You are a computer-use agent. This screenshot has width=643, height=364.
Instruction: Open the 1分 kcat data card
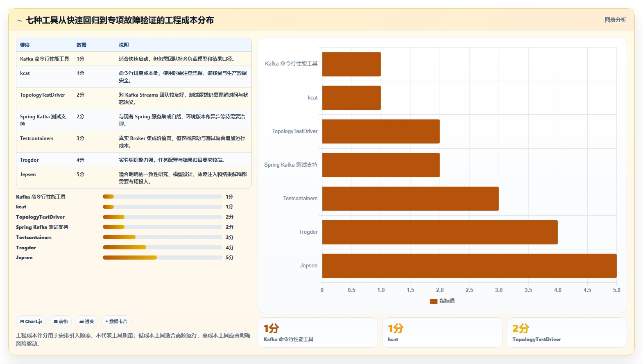442,332
